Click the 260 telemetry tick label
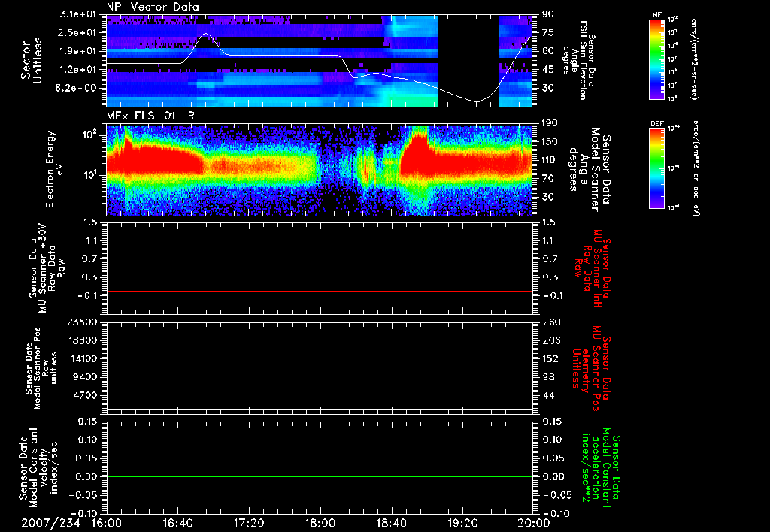The height and width of the screenshot is (532, 770). click(550, 322)
